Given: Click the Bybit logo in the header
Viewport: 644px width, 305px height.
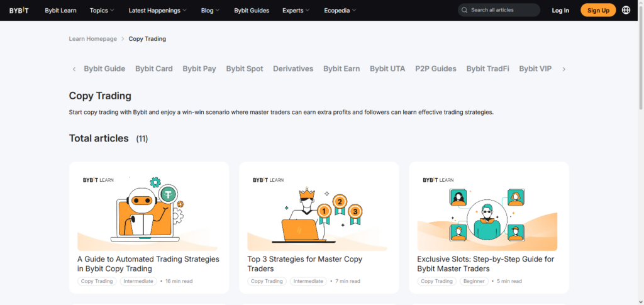Looking at the screenshot, I should pyautogui.click(x=19, y=10).
